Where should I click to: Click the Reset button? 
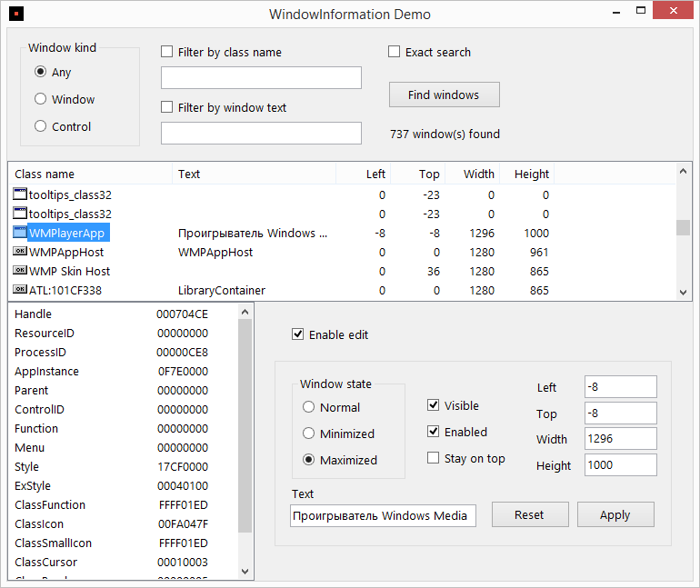coord(529,515)
